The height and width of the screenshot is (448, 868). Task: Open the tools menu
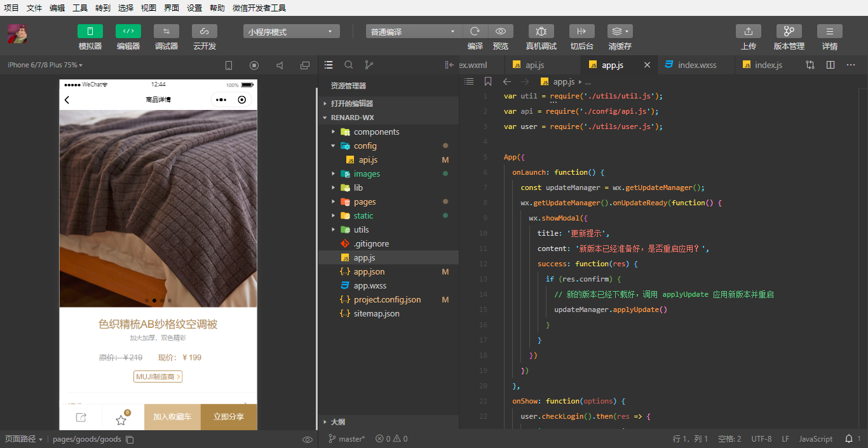tap(80, 8)
